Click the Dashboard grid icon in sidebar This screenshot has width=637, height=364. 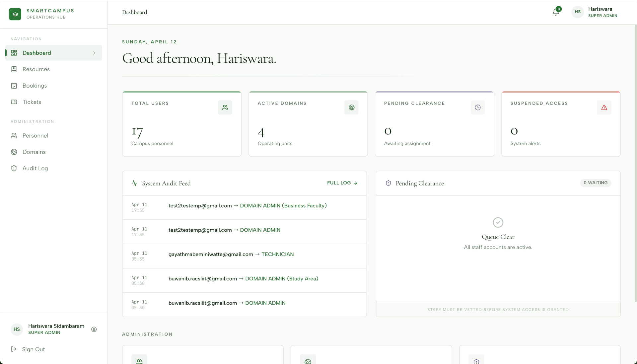pyautogui.click(x=14, y=53)
